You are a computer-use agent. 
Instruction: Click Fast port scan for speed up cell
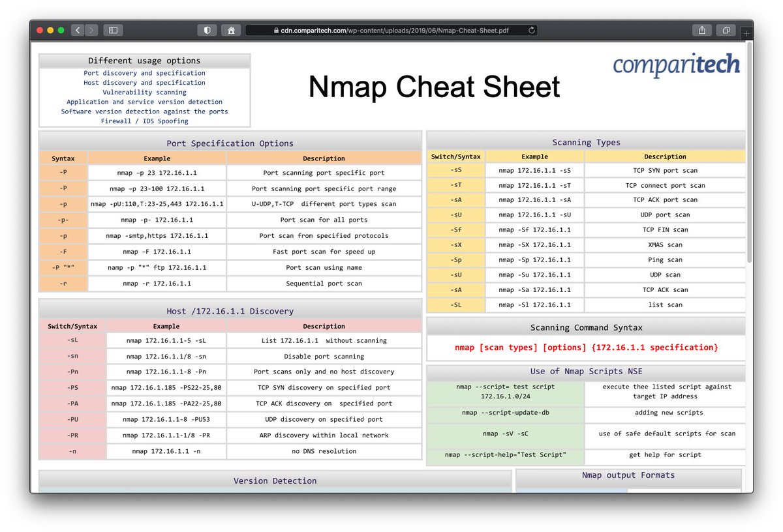coord(324,252)
